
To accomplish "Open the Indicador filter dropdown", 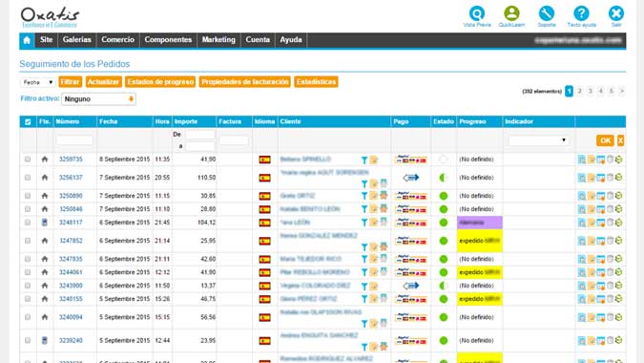I will click(538, 140).
